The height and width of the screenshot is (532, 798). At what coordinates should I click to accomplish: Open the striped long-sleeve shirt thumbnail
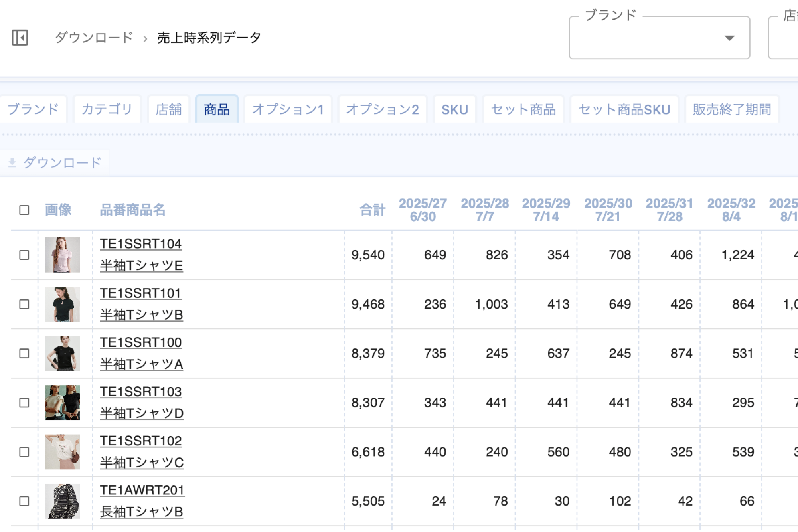click(x=62, y=501)
